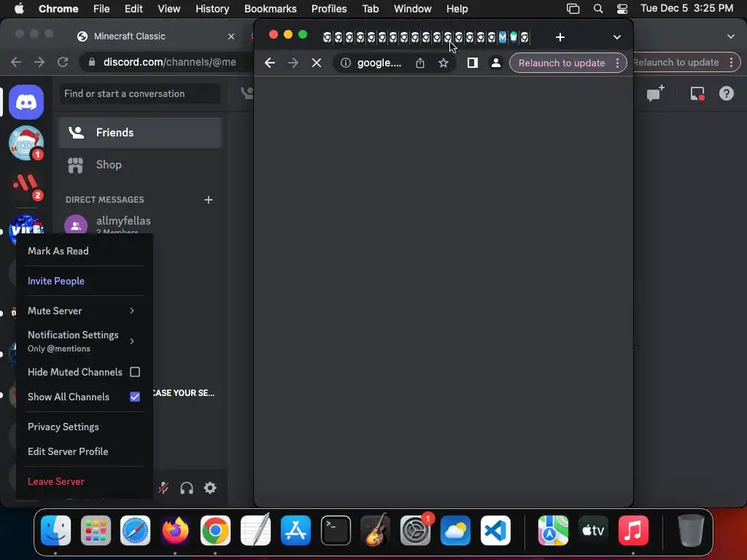Open the Bookmarks menu in menu bar
This screenshot has width=747, height=560.
(x=270, y=9)
